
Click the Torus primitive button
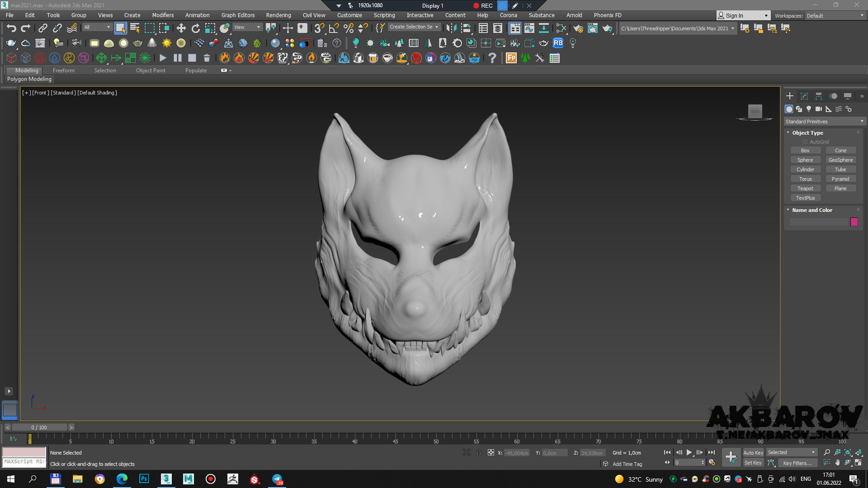[805, 179]
